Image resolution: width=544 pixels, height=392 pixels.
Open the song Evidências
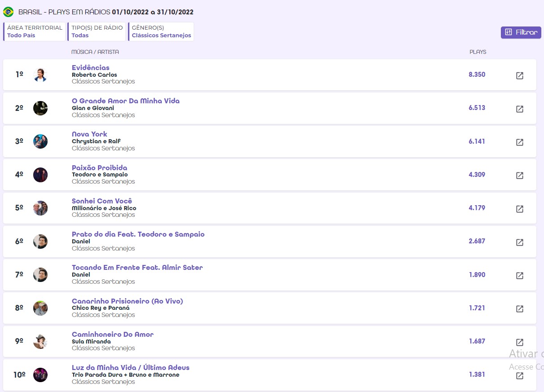pyautogui.click(x=91, y=68)
